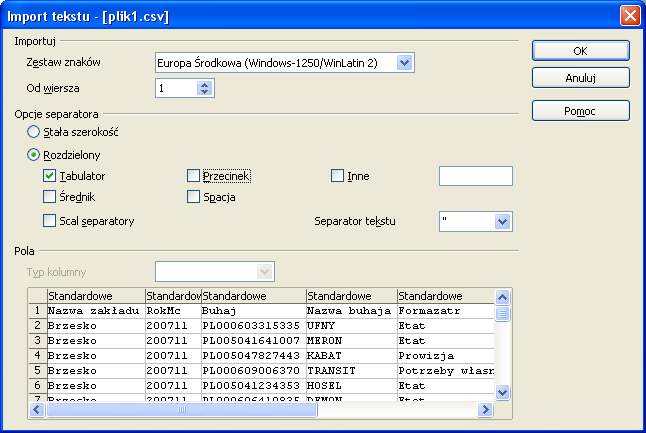
Task: Open help via Pomoc button
Action: [x=580, y=111]
